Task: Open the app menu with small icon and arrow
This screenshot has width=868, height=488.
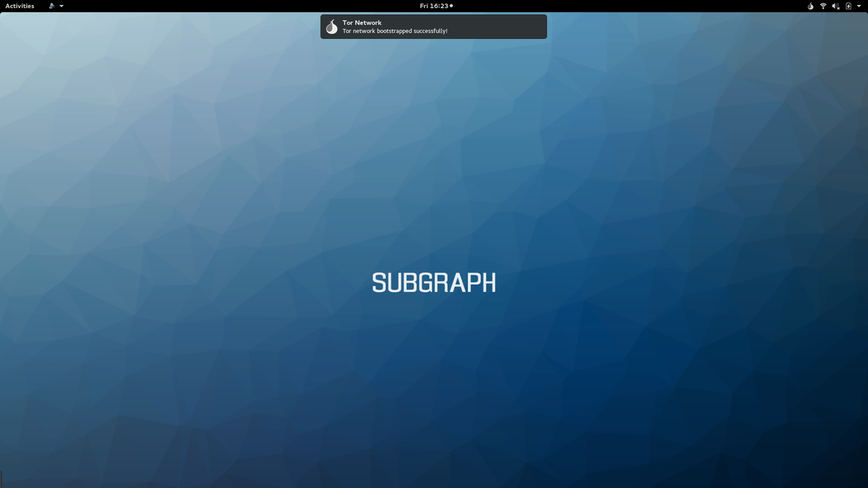Action: tap(56, 6)
